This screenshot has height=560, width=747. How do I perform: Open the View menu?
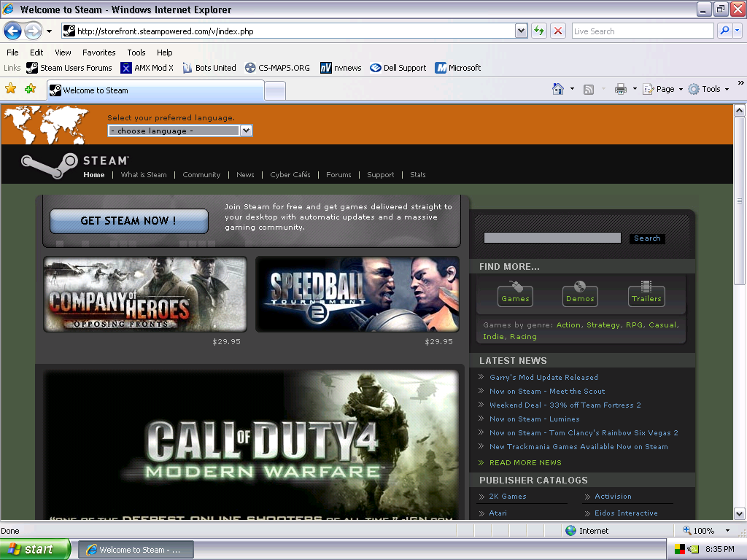[x=63, y=52]
